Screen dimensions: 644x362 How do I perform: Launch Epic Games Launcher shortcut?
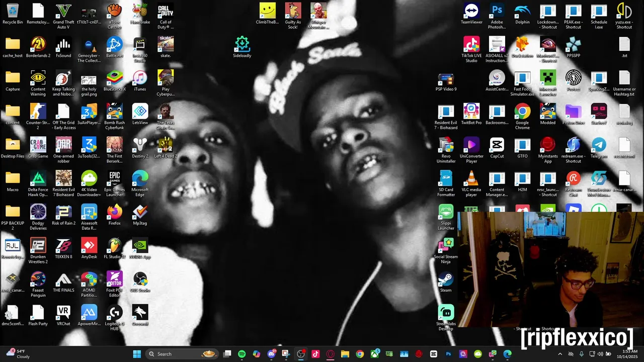tap(114, 184)
